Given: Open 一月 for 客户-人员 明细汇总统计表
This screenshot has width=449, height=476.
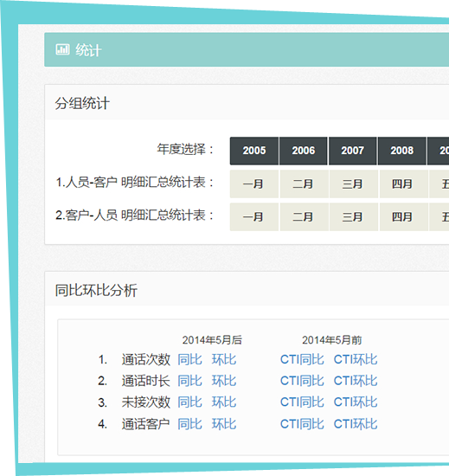Looking at the screenshot, I should coord(254,217).
